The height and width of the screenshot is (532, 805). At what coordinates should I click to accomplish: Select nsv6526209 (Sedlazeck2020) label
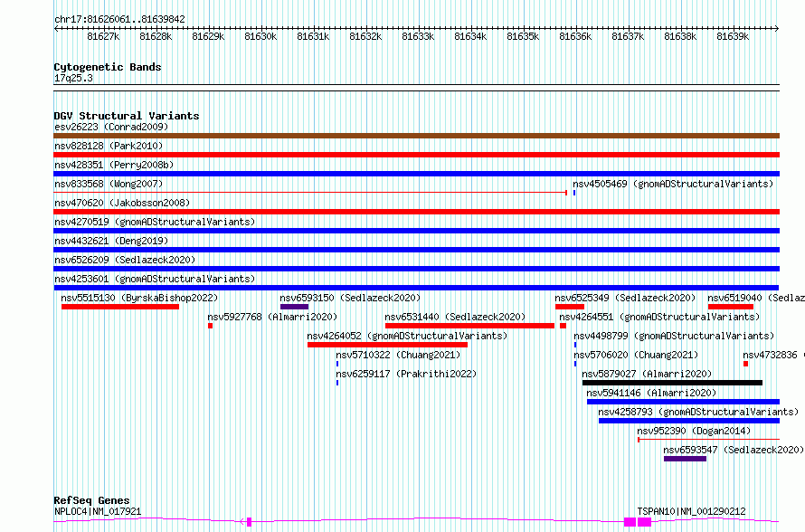coord(125,260)
